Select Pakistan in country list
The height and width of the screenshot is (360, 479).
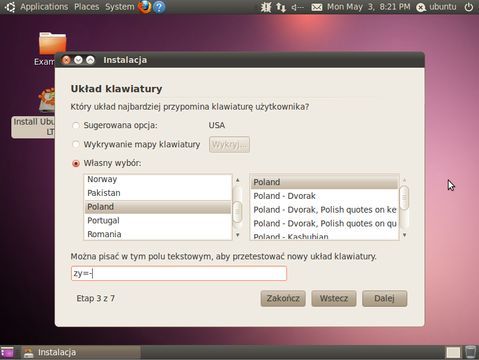click(x=158, y=193)
